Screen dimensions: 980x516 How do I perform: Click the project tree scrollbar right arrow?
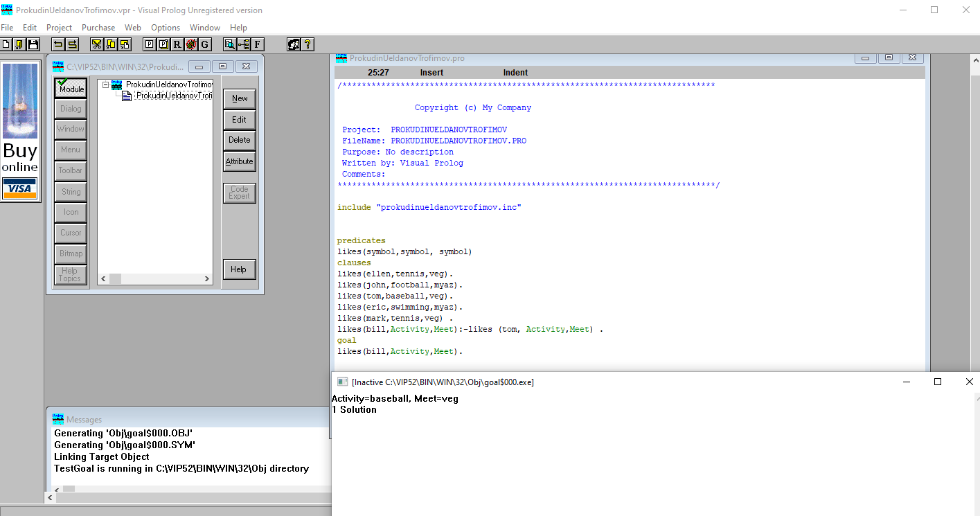[206, 278]
